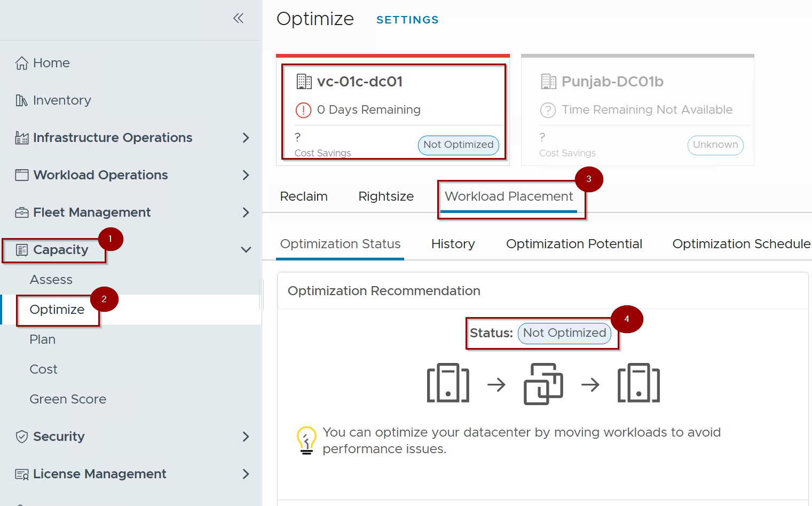Click the Home house icon
Screen dimensions: 812x506
[x=21, y=63]
